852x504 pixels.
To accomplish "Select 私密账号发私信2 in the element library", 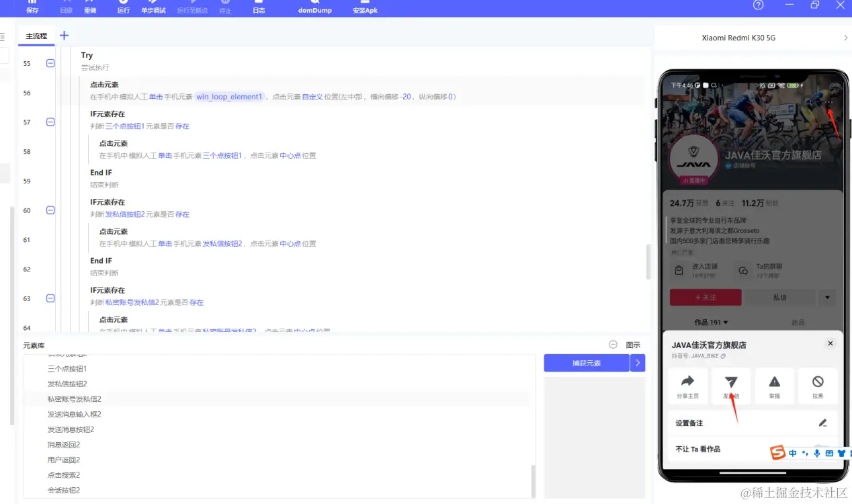I will tap(75, 399).
